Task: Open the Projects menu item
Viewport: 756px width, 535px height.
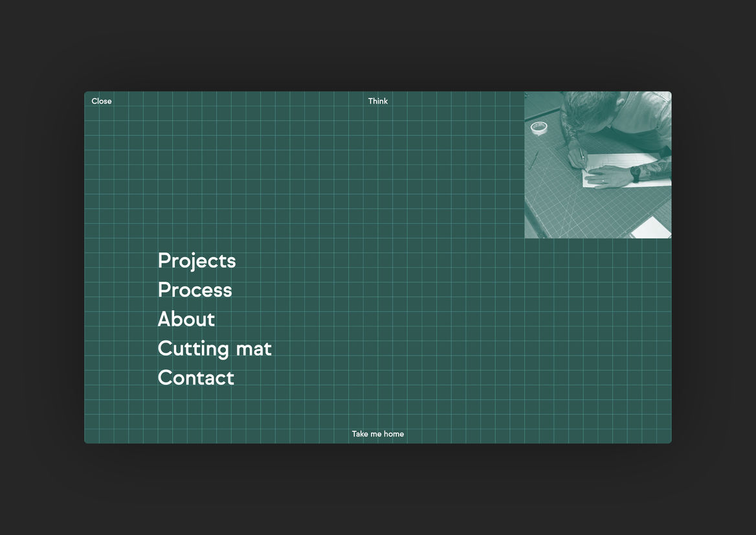Action: [197, 260]
